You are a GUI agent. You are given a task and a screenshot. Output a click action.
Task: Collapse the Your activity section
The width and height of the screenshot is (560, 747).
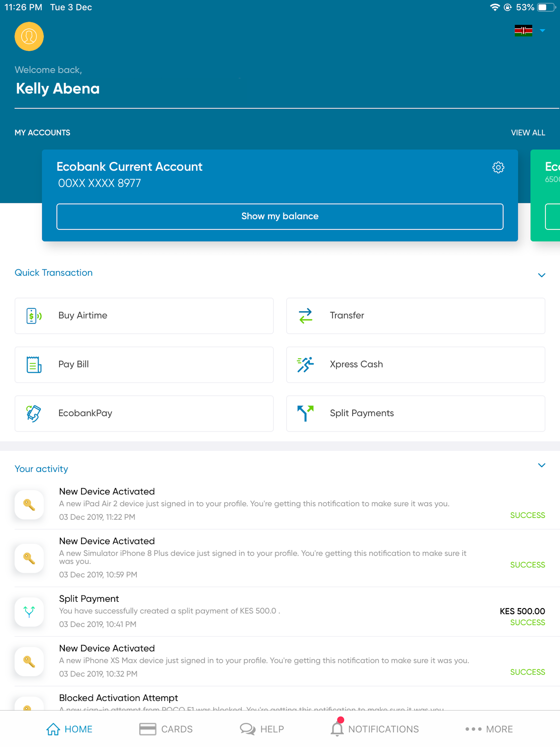click(x=541, y=465)
